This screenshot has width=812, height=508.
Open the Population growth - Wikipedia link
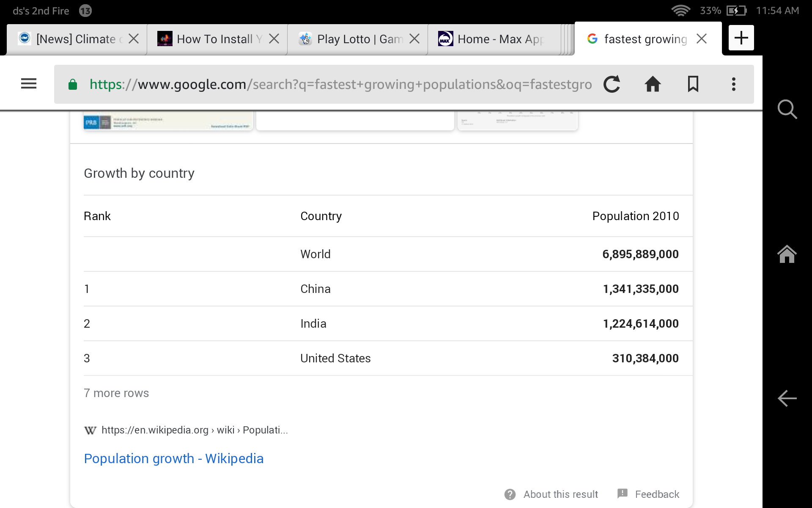(173, 458)
